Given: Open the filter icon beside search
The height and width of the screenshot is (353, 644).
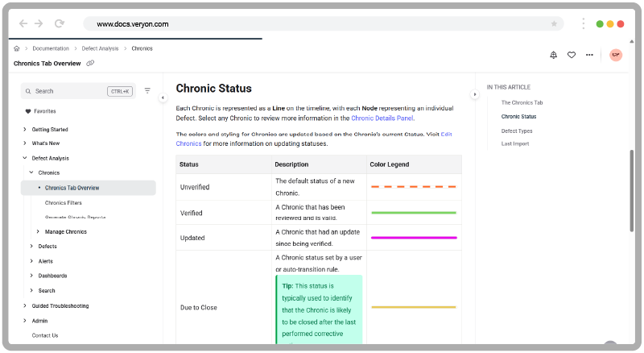Looking at the screenshot, I should click(x=147, y=91).
